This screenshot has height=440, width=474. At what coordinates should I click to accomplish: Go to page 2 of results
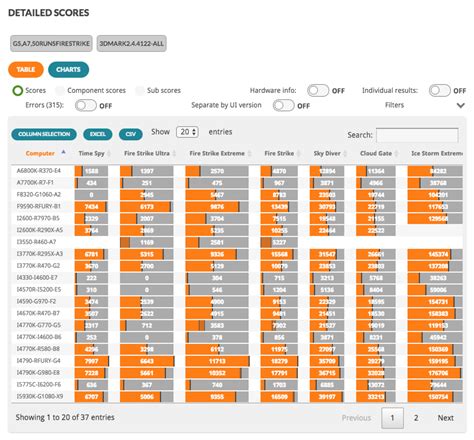(416, 418)
